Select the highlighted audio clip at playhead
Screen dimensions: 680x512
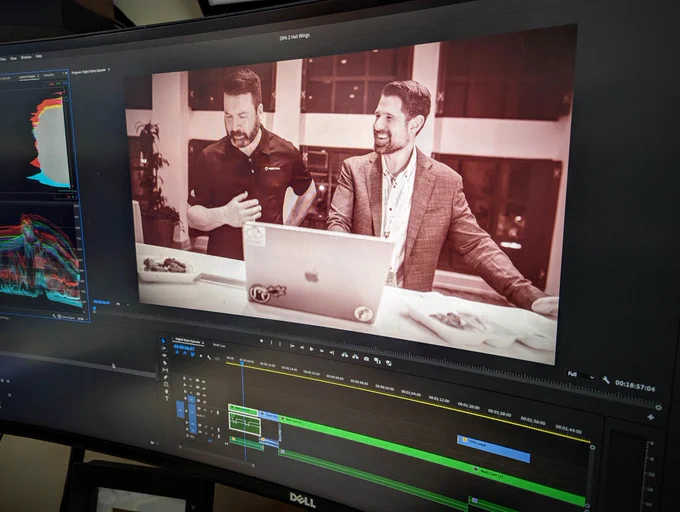(245, 424)
